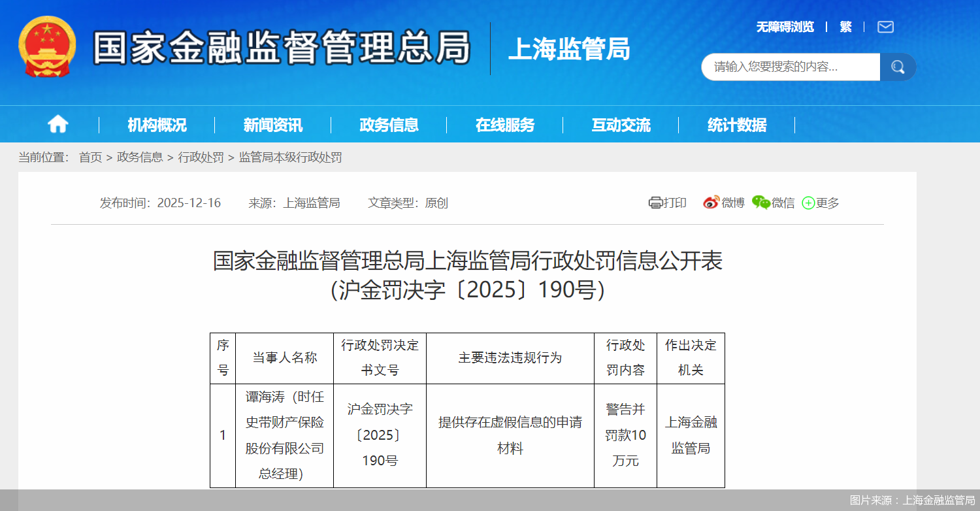Image resolution: width=980 pixels, height=511 pixels.
Task: Open the 新闻资讯 menu
Action: tap(272, 124)
